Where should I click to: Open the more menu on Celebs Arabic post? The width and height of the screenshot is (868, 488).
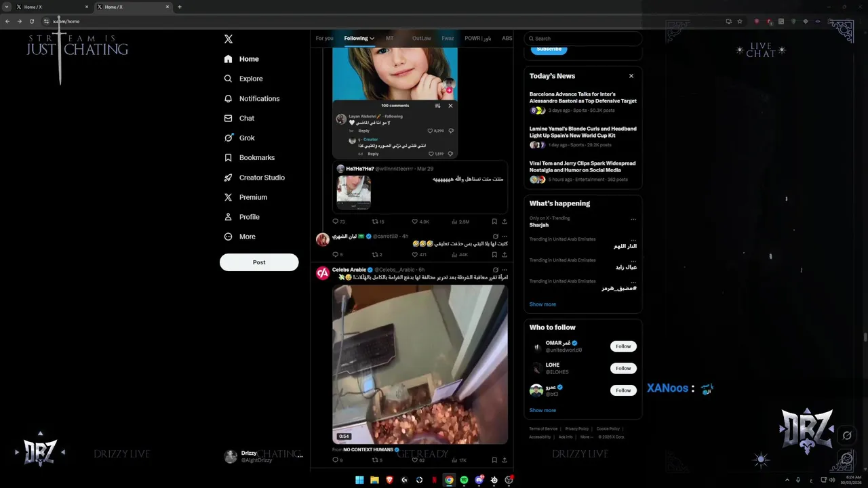coord(505,270)
